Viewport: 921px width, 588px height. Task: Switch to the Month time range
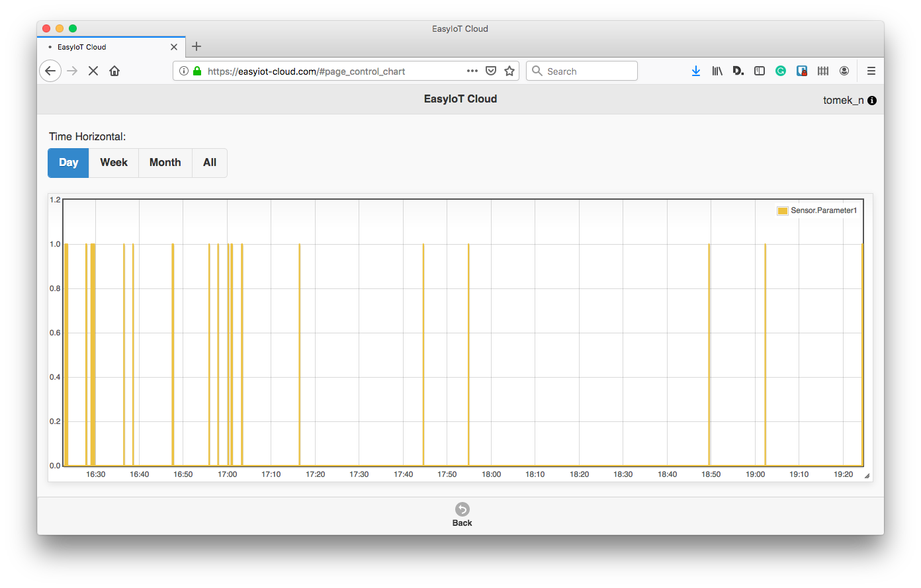(x=165, y=163)
